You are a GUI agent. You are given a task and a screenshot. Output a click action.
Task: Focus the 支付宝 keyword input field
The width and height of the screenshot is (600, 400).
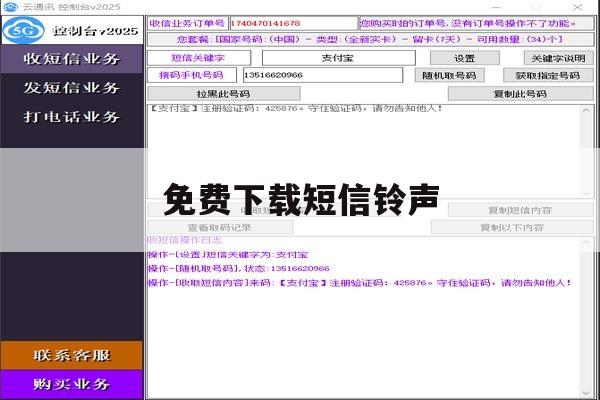tap(339, 58)
